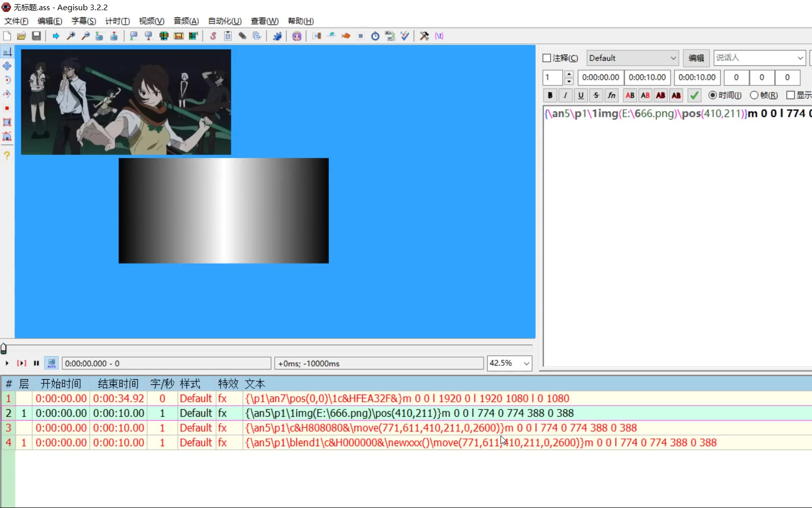Image resolution: width=812 pixels, height=508 pixels.
Task: Open the Properties clipboard icon
Action: pyautogui.click(x=228, y=36)
